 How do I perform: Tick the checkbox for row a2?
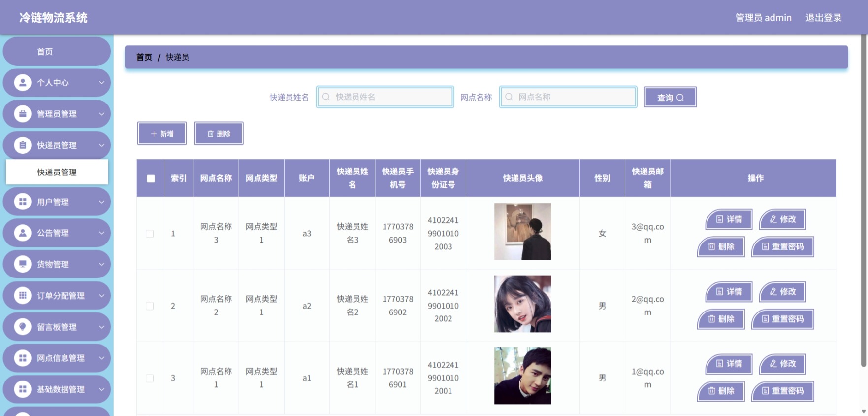[x=150, y=306]
